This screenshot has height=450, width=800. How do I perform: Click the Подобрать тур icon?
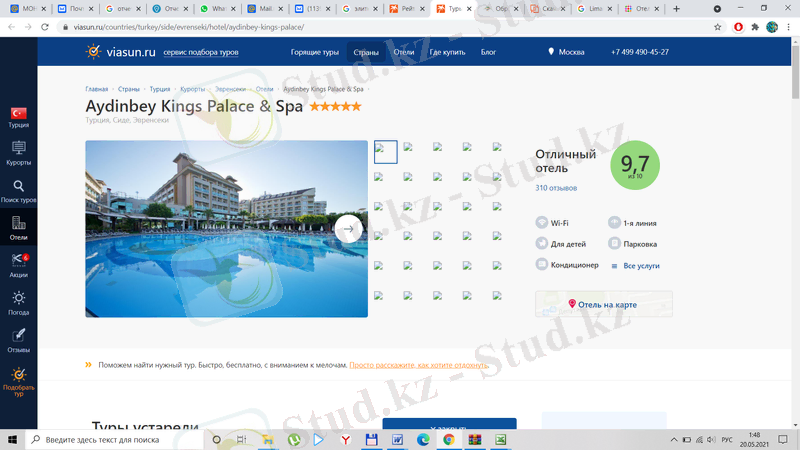pos(18,374)
